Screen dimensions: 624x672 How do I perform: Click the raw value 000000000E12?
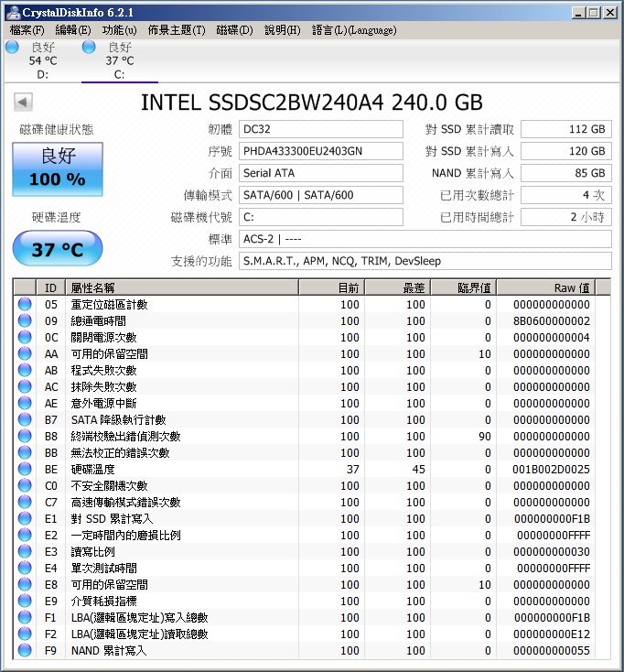(x=552, y=634)
